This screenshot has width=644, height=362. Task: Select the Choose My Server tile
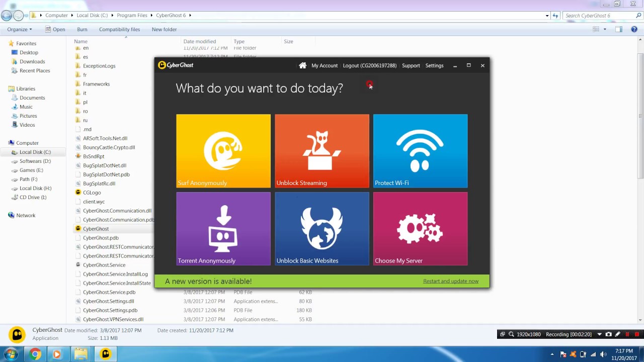(420, 229)
